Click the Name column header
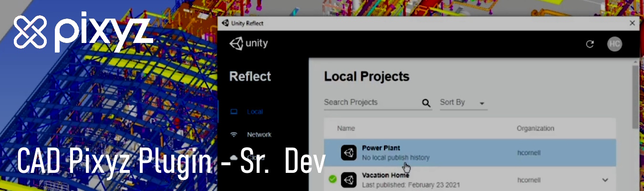The width and height of the screenshot is (644, 191). (346, 128)
